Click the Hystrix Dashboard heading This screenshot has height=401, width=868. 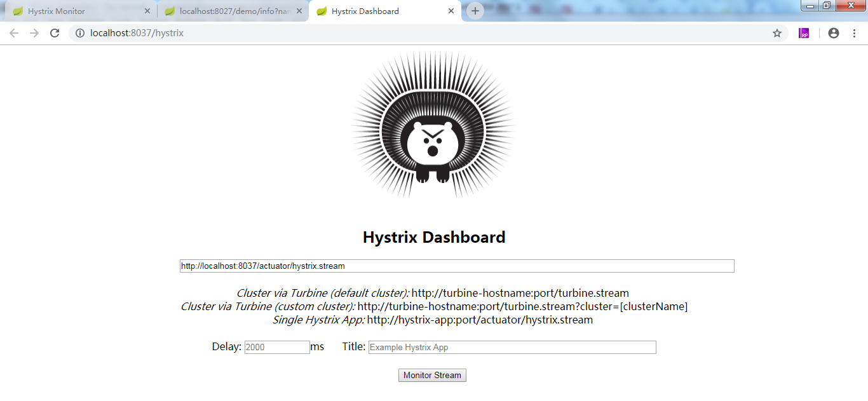point(434,238)
